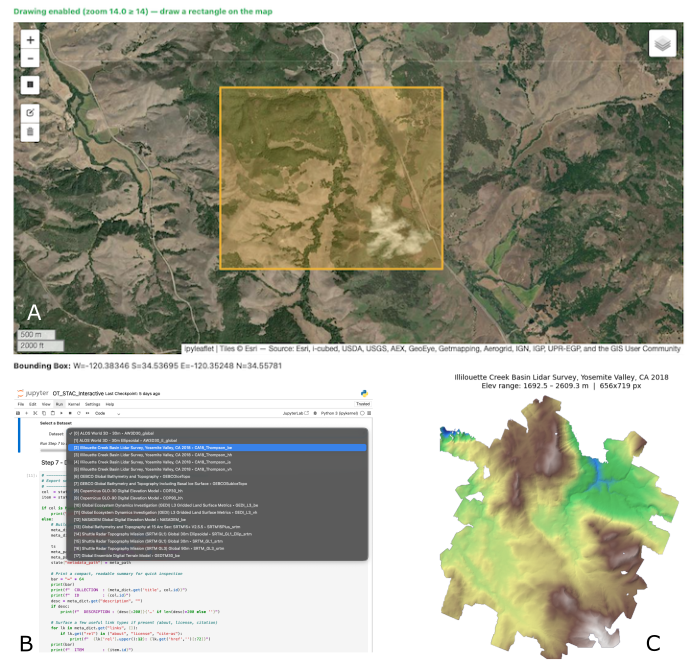Open the File menu in Jupyter
The width and height of the screenshot is (691, 660).
21,404
